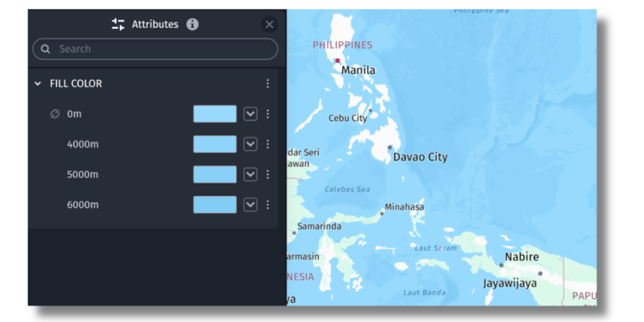Click the Nabire dot marker
Viewport: 644px width, 322px height.
tap(501, 265)
